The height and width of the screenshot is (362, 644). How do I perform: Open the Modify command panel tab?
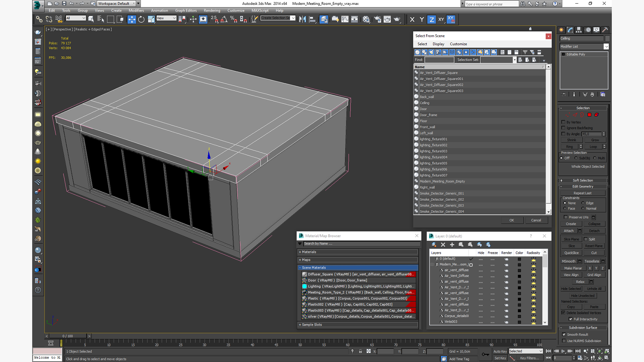(x=570, y=30)
